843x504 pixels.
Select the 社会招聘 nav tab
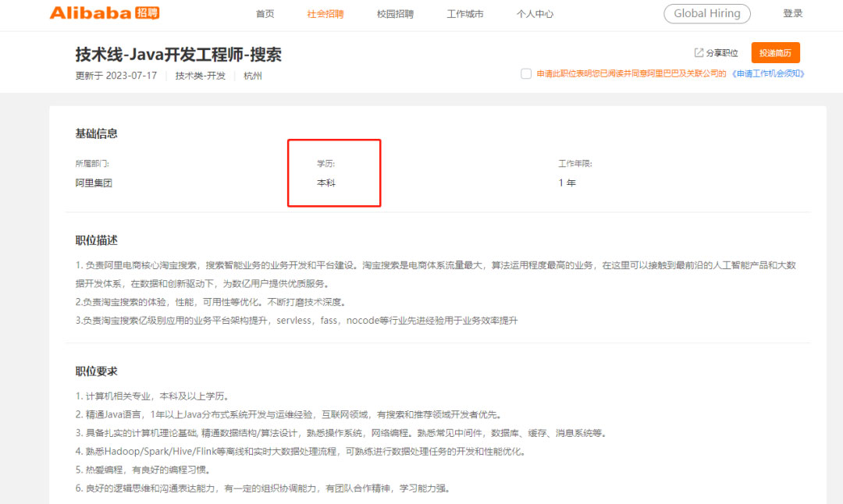[325, 14]
